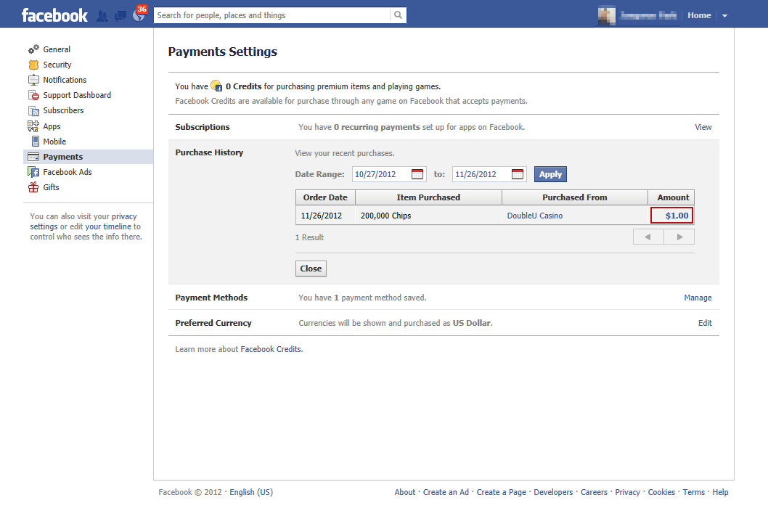Open the account dropdown arrow

[724, 16]
